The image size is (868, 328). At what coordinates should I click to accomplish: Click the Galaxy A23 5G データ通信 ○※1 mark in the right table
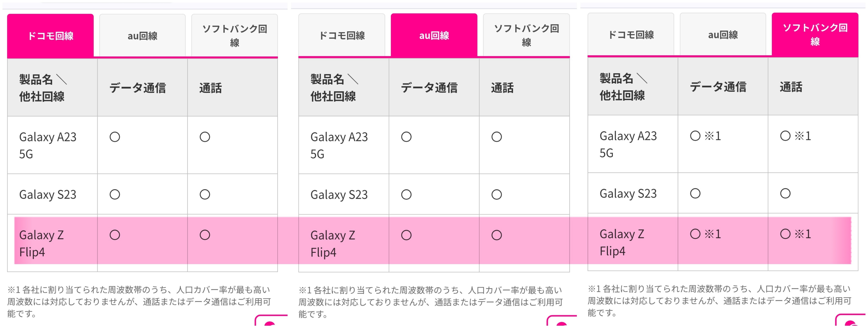(x=705, y=136)
